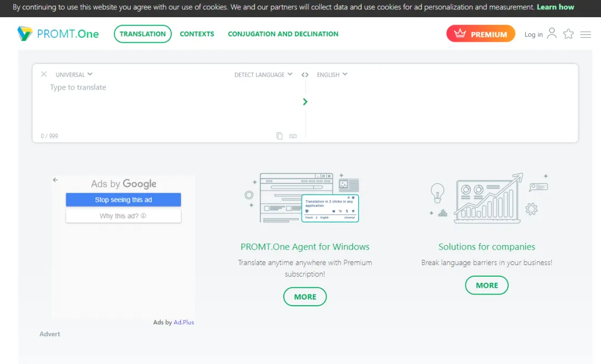Open Conjugation and Declination tab
Viewport: 601px width, 364px height.
(283, 34)
